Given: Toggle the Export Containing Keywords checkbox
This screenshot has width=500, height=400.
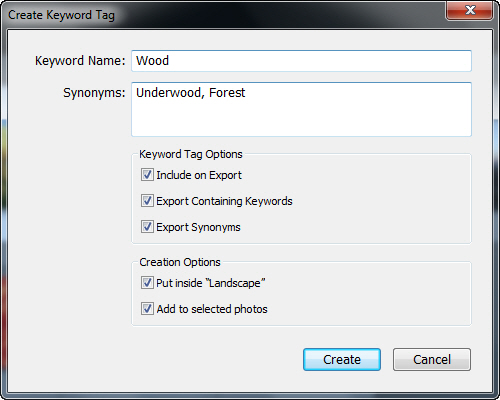Looking at the screenshot, I should [147, 201].
